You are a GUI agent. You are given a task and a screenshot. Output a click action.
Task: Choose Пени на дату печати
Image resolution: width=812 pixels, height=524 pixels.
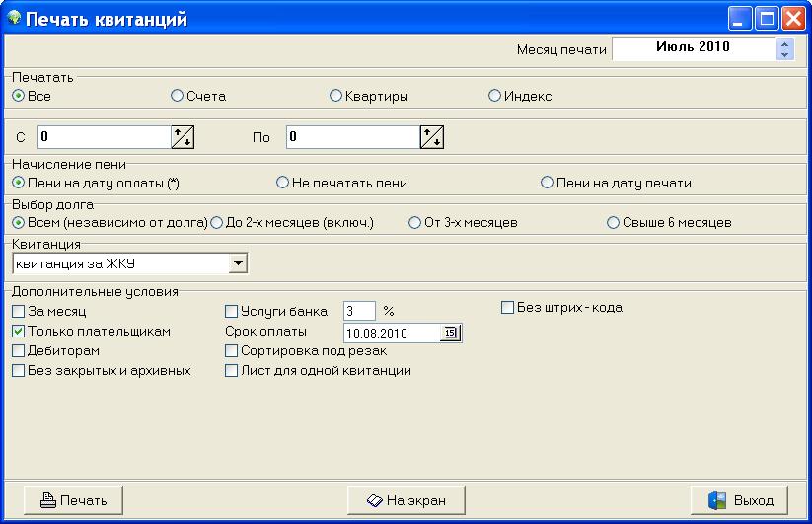pos(548,183)
